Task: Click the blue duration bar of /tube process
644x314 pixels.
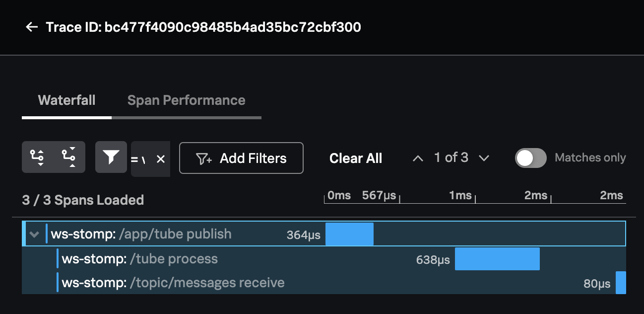Action: 497,258
